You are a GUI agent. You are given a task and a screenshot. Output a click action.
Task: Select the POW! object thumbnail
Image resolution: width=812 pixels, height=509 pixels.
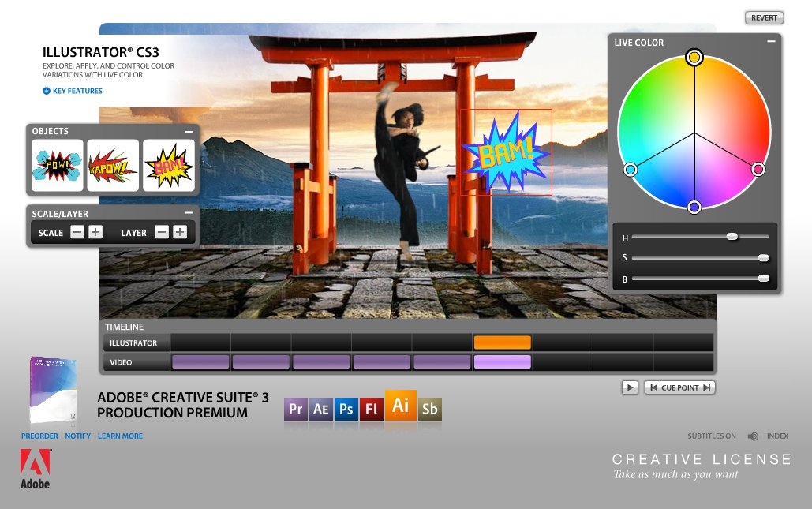pyautogui.click(x=57, y=166)
